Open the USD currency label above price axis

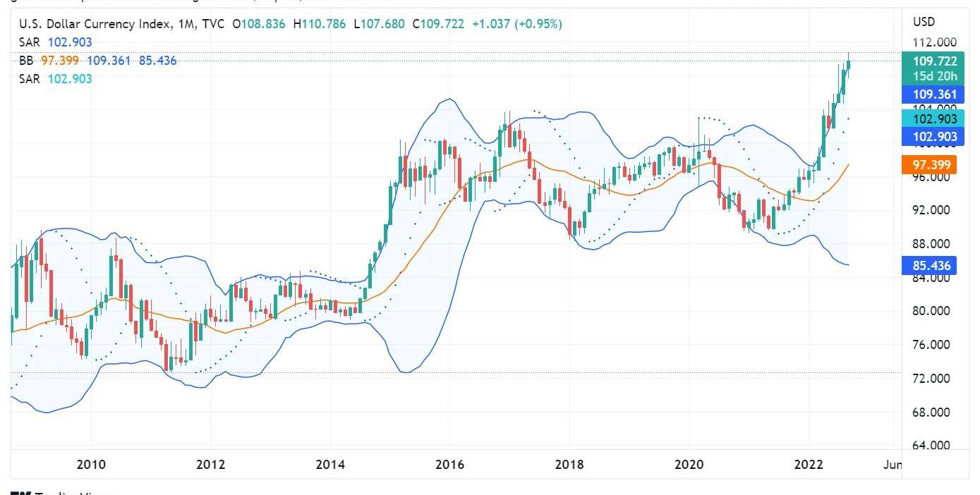[x=924, y=22]
